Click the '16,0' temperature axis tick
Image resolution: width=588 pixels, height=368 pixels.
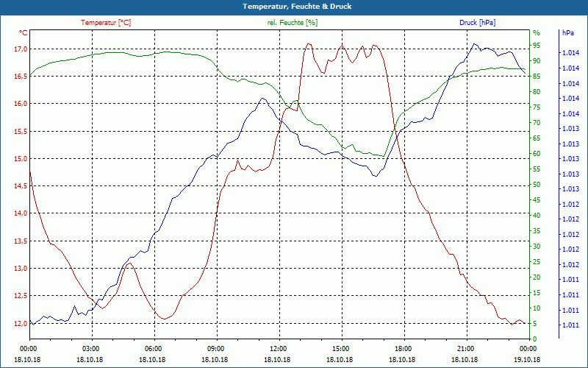tap(21, 104)
